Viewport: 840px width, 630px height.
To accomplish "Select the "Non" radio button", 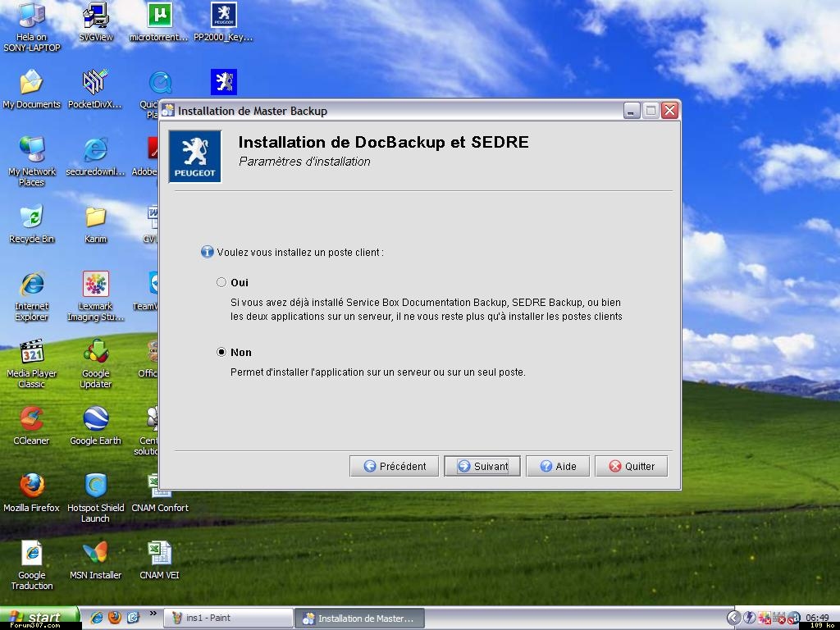I will pyautogui.click(x=221, y=352).
